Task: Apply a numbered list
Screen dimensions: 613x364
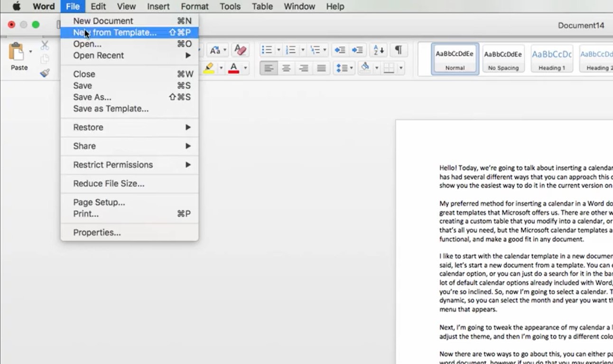Action: click(x=290, y=49)
